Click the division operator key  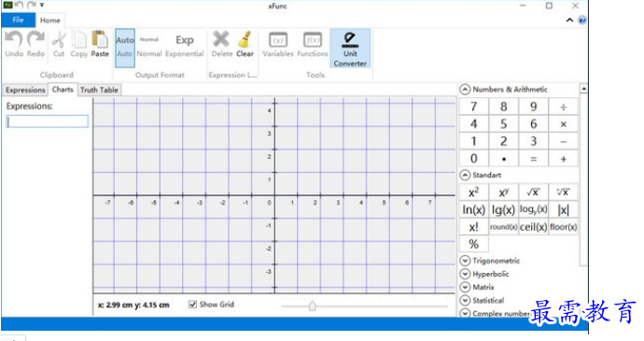(x=564, y=107)
